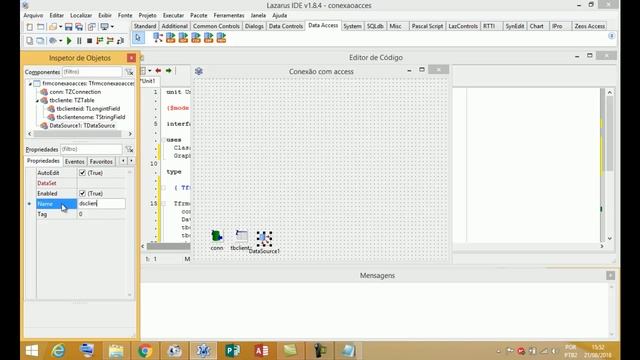Screen dimensions: 640x360
Task: Open the Projeto menu
Action: pos(147,16)
